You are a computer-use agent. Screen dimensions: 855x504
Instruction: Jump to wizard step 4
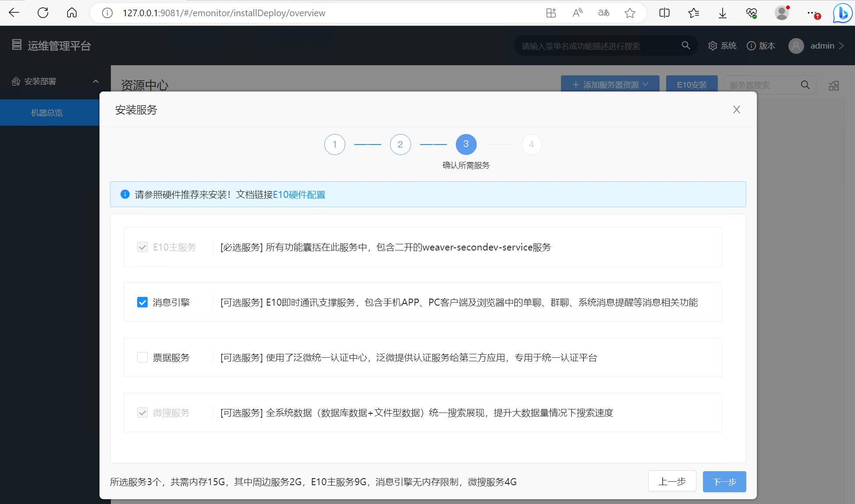532,145
